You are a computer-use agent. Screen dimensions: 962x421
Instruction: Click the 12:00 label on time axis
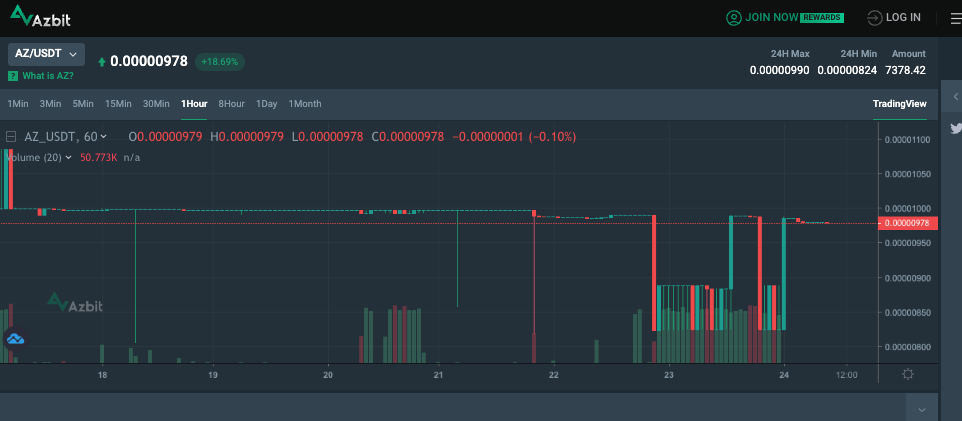(847, 374)
